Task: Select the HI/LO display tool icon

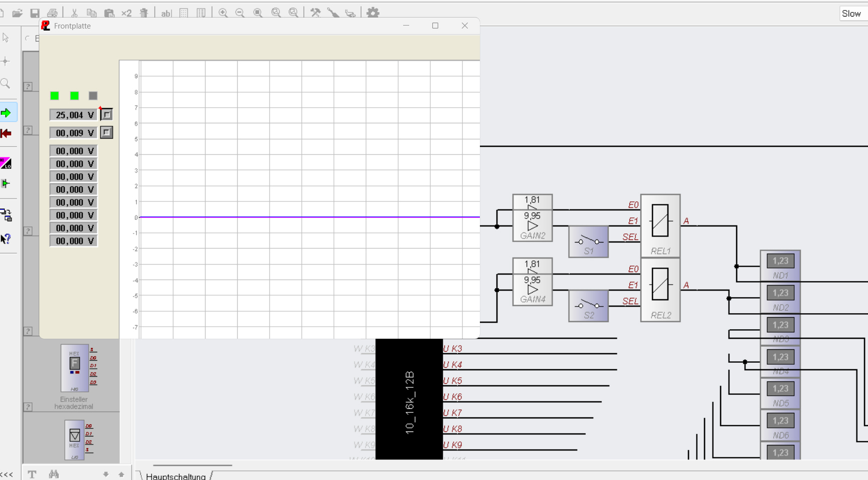Action: 6,163
